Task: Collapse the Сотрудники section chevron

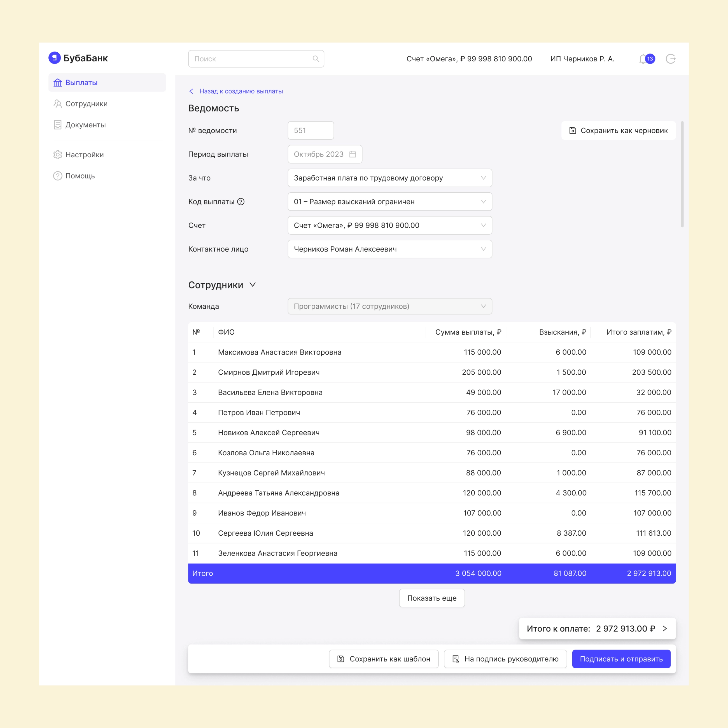Action: point(253,285)
